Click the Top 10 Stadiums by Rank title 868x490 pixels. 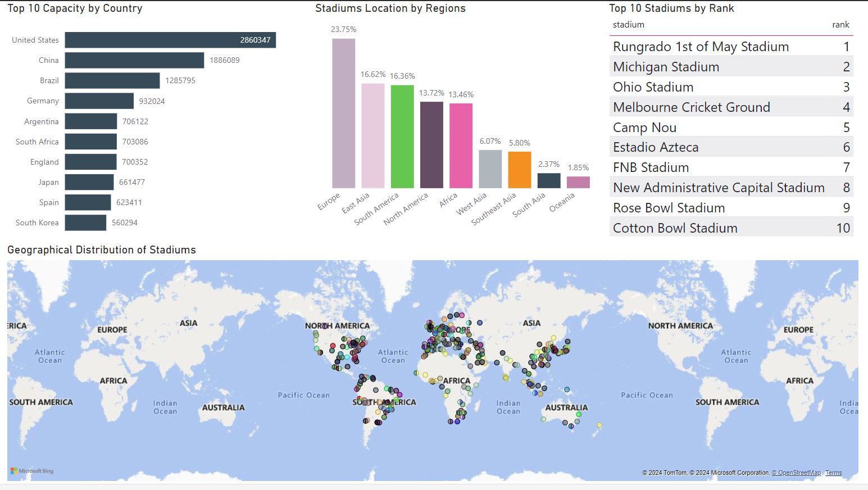tap(672, 8)
